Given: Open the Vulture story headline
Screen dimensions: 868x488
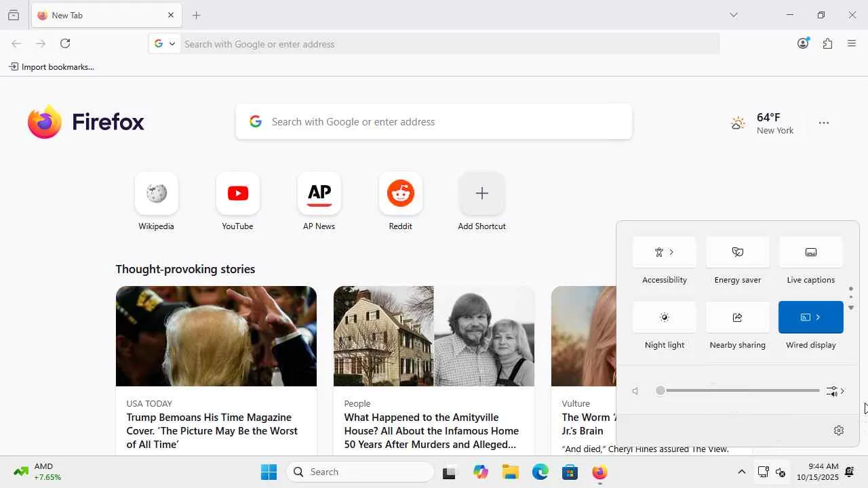Looking at the screenshot, I should 589,424.
